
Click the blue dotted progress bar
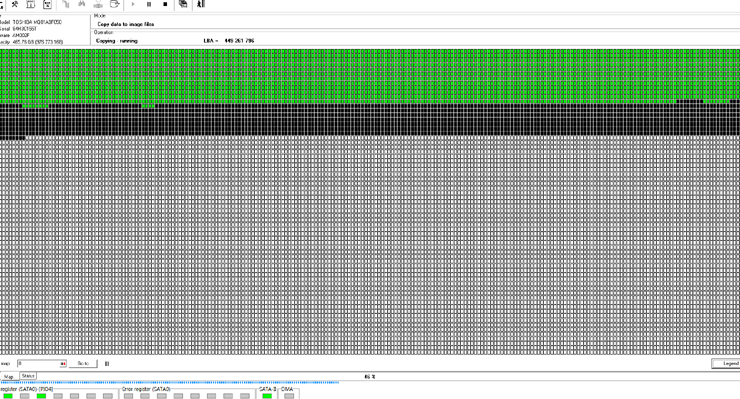[170, 382]
